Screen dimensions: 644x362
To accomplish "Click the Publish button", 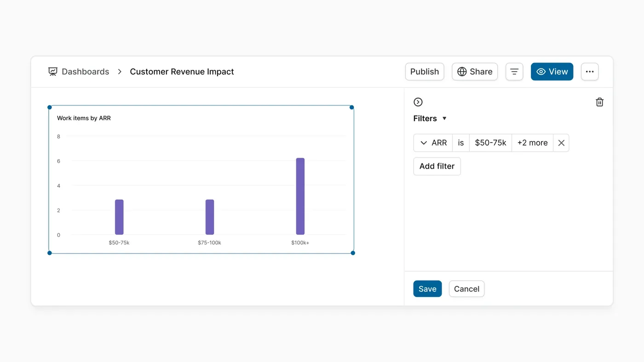I will coord(425,72).
